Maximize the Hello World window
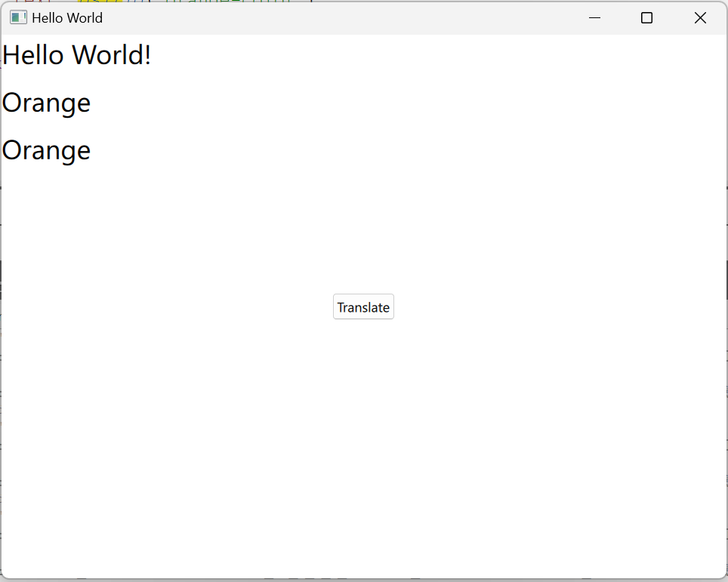Image resolution: width=728 pixels, height=582 pixels. pos(646,18)
